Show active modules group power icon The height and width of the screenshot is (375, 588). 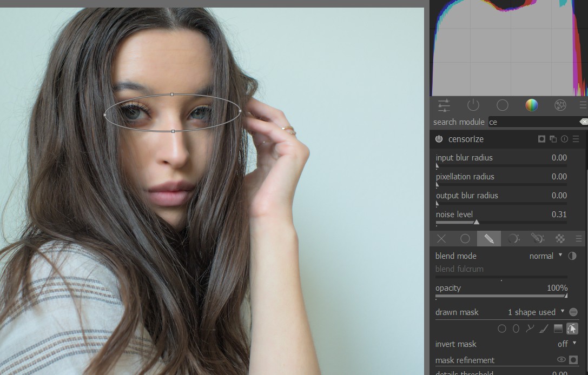(473, 105)
